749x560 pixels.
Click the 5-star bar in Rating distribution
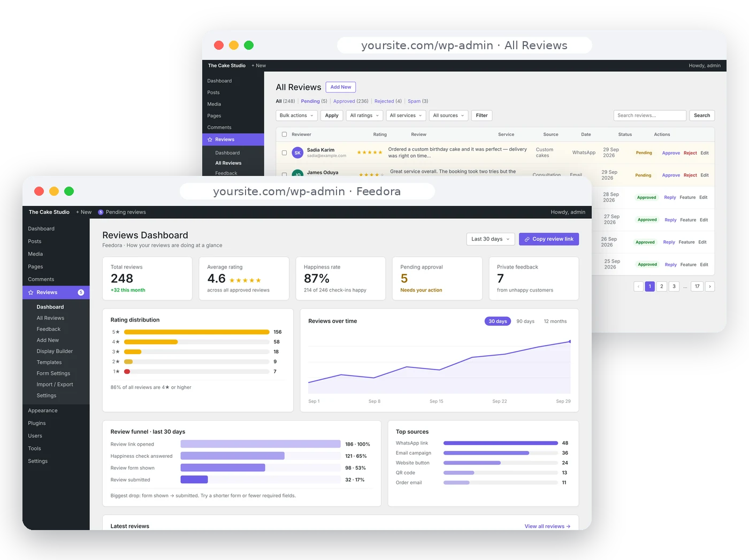[197, 332]
